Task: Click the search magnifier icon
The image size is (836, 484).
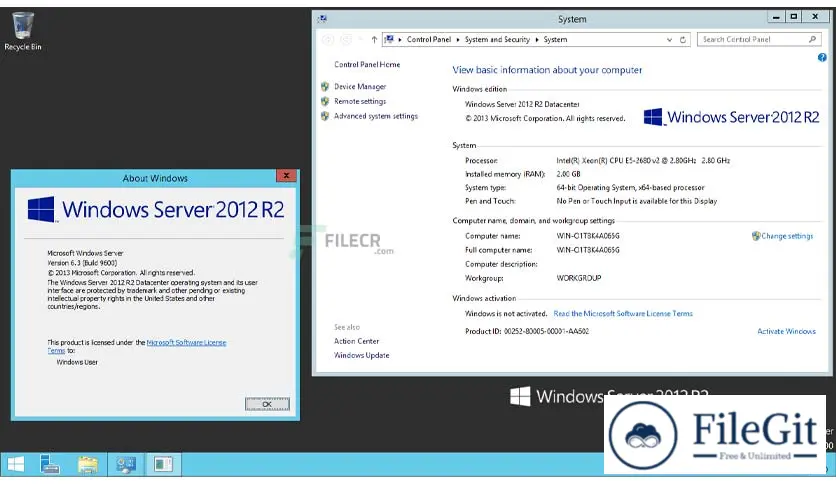Action: point(812,39)
